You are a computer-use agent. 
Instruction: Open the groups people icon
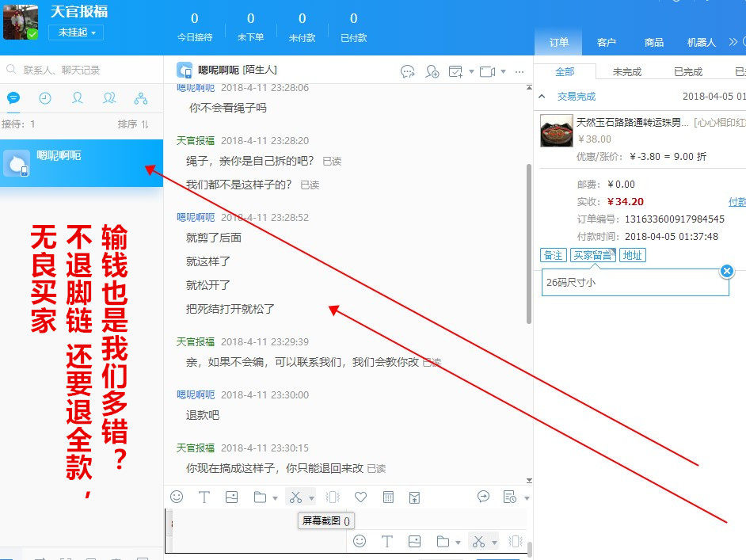coord(109,98)
